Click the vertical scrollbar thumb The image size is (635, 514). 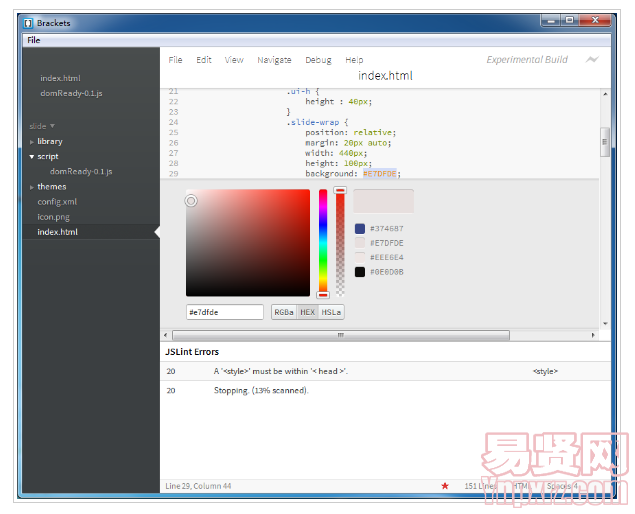(605, 142)
